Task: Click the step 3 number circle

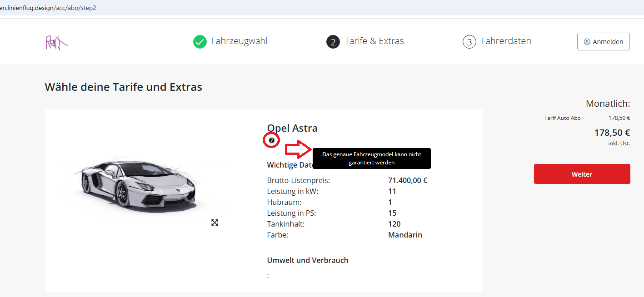Action: click(x=469, y=42)
